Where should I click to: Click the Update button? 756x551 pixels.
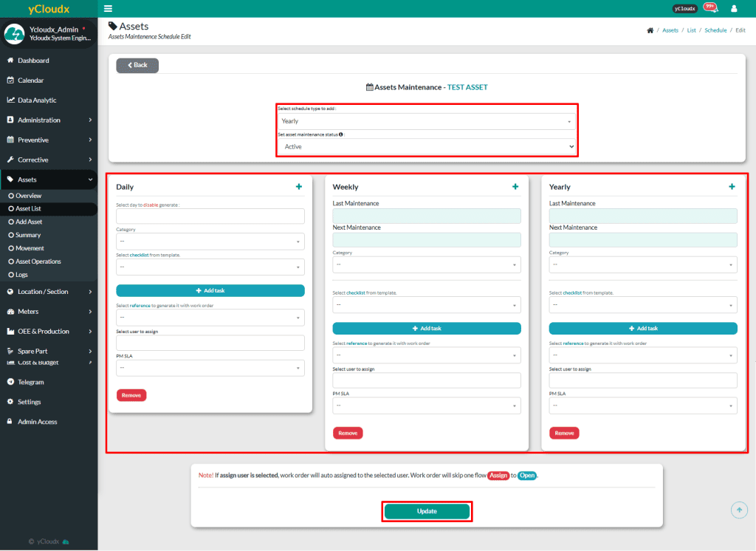427,511
